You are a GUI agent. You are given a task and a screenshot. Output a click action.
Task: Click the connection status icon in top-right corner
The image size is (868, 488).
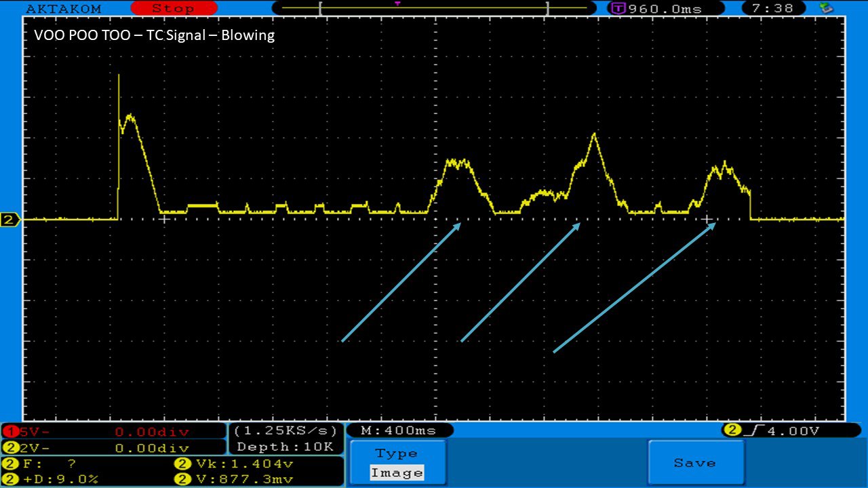(826, 8)
